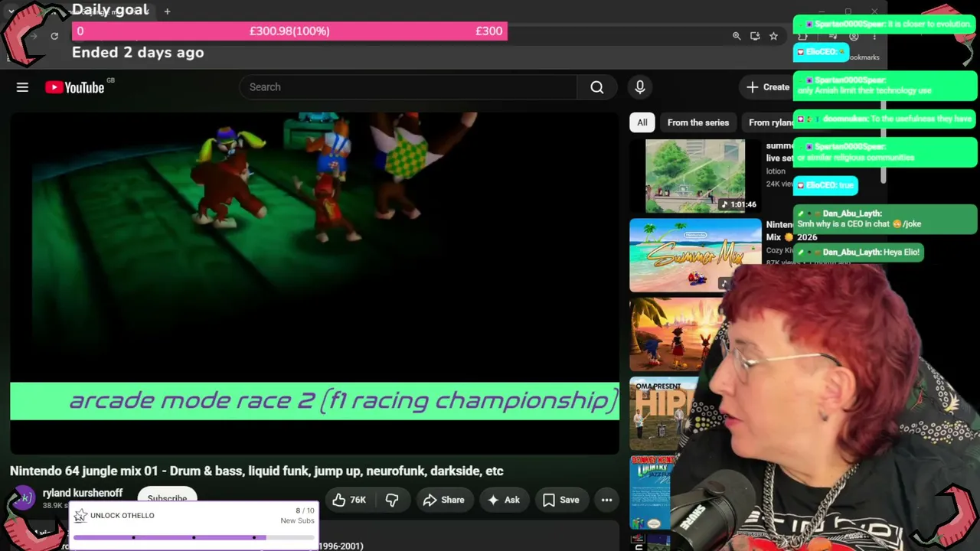Viewport: 980px width, 551px height.
Task: Open ryland kurshenoff channel avatar
Action: [23, 499]
